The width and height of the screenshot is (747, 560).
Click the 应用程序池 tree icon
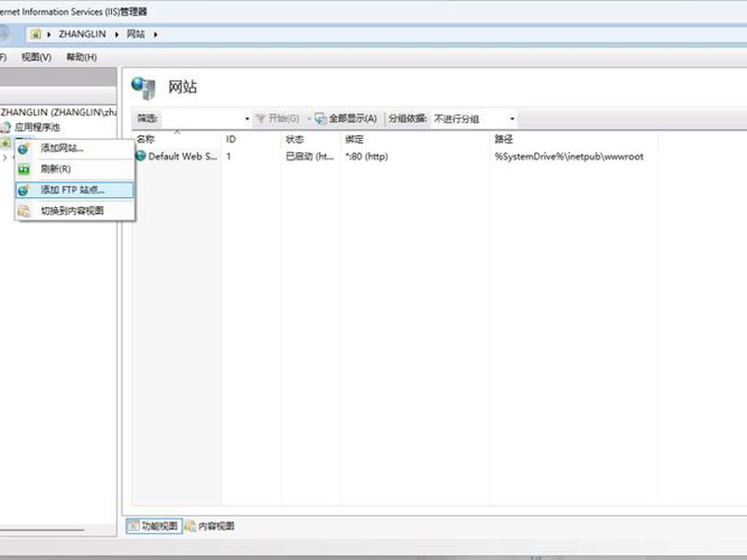pyautogui.click(x=6, y=127)
